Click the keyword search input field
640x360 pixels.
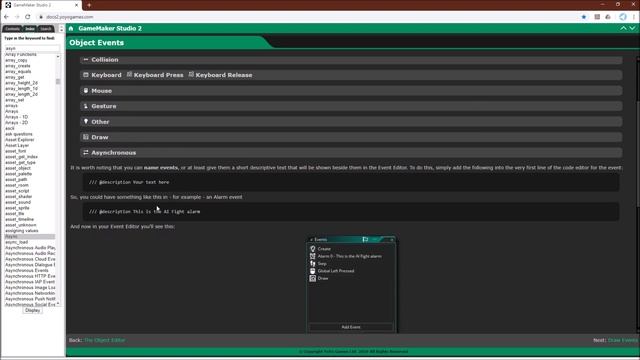[31, 48]
